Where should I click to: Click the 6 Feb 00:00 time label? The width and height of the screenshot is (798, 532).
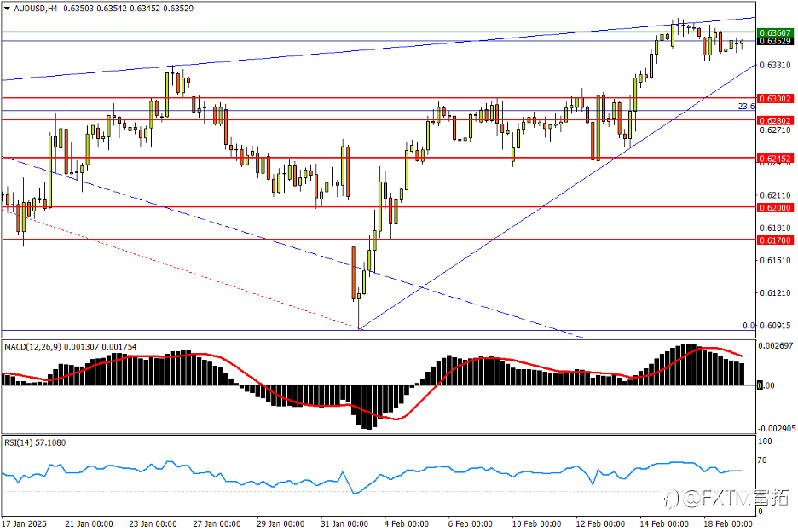(471, 523)
